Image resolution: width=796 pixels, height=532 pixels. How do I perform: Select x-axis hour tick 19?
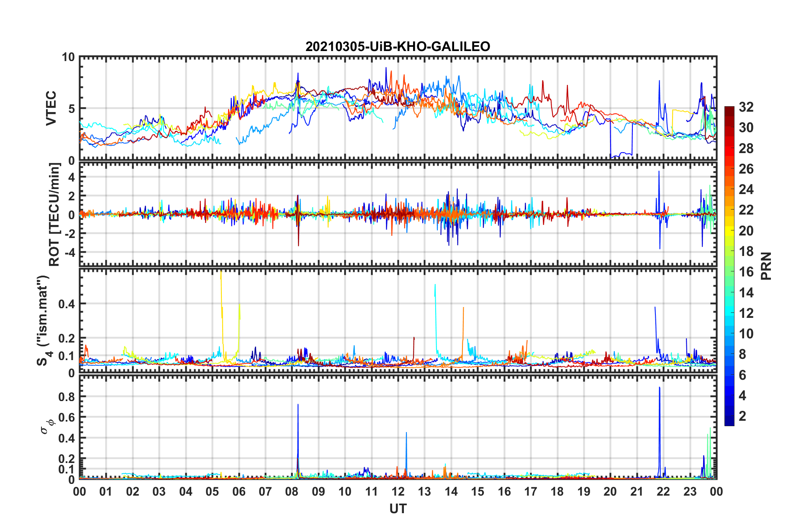pos(584,491)
